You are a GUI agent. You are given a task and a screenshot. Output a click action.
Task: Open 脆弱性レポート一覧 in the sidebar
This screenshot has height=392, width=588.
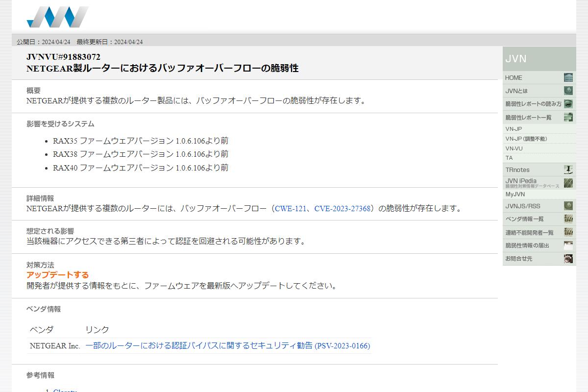(x=539, y=117)
